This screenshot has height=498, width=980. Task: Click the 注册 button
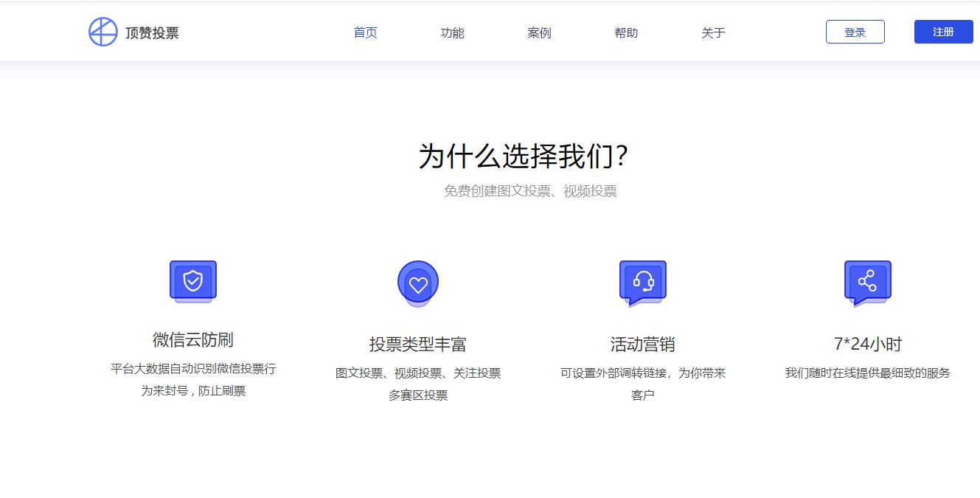942,31
